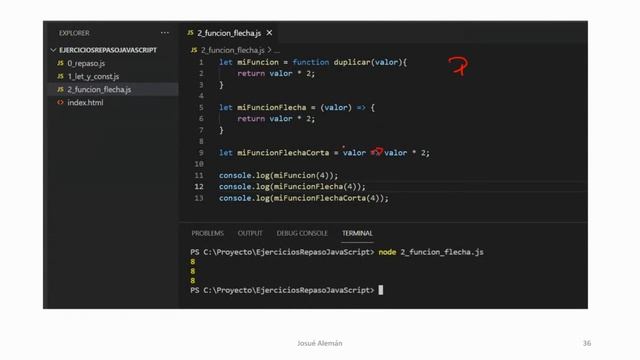Click the word duplicar in line 1
The image size is (640, 360).
[352, 62]
